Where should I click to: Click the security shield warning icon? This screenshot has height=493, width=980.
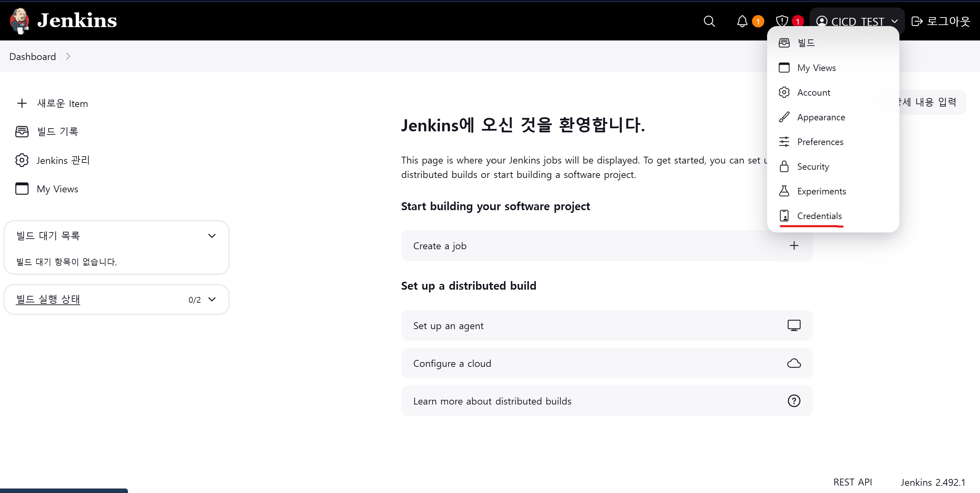pyautogui.click(x=782, y=21)
